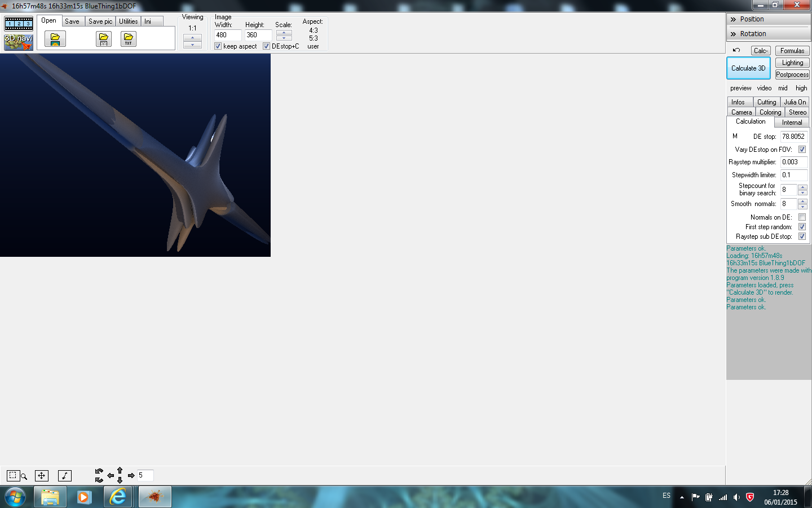Open the Lighting window
Viewport: 812px width, 508px height.
pyautogui.click(x=792, y=63)
